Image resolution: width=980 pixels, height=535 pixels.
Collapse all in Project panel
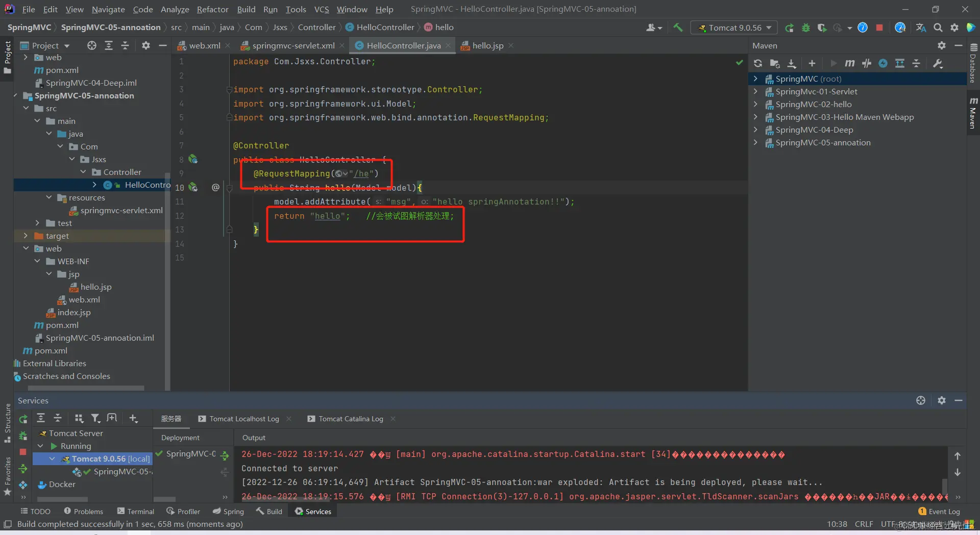[125, 45]
